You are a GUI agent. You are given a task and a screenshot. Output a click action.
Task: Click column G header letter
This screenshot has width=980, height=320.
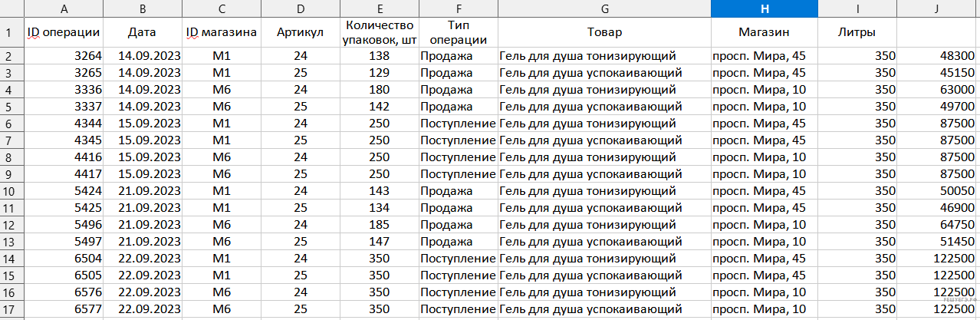(x=604, y=8)
